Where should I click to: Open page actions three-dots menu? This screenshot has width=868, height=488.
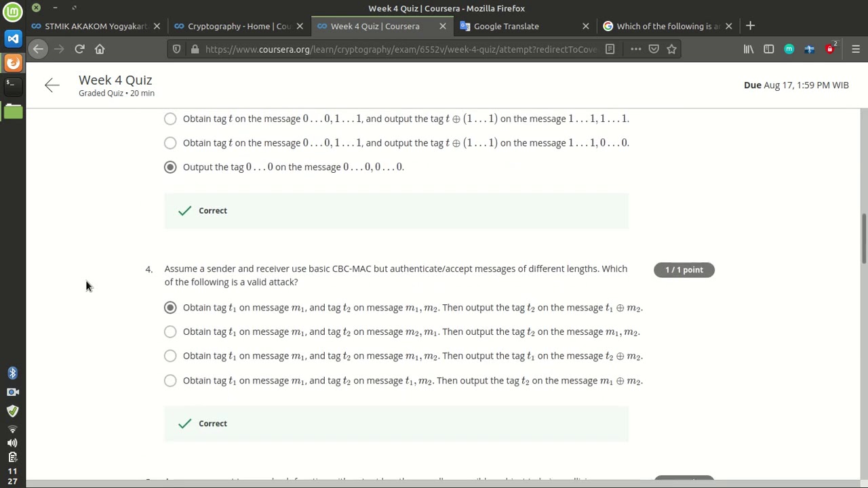[635, 49]
